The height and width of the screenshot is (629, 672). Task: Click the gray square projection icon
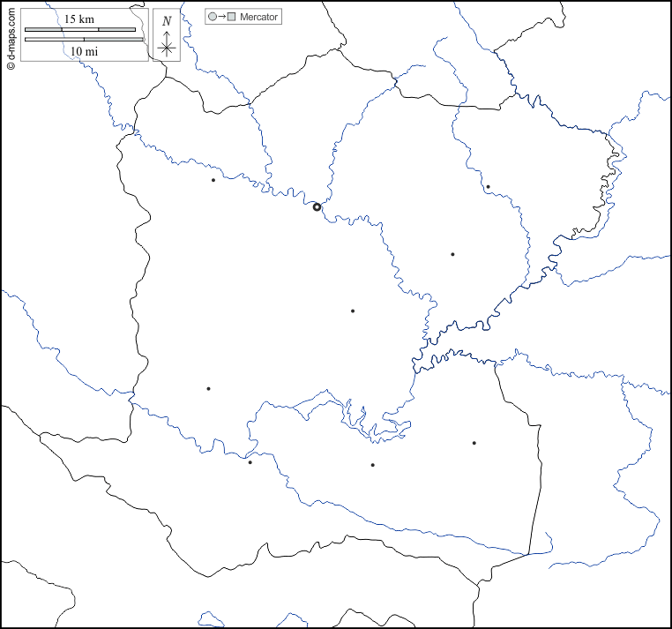pos(231,17)
